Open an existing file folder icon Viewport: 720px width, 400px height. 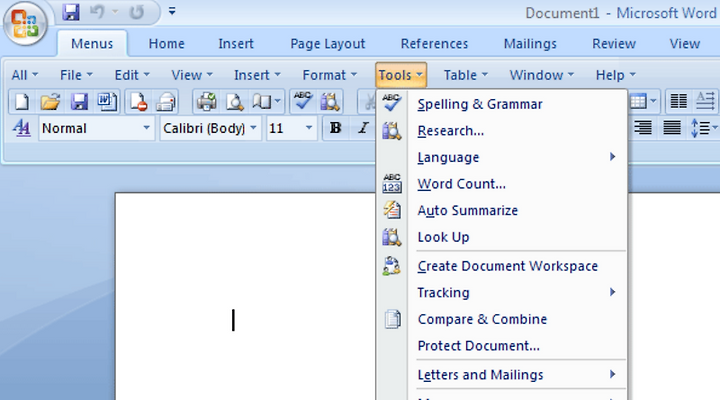[x=50, y=101]
